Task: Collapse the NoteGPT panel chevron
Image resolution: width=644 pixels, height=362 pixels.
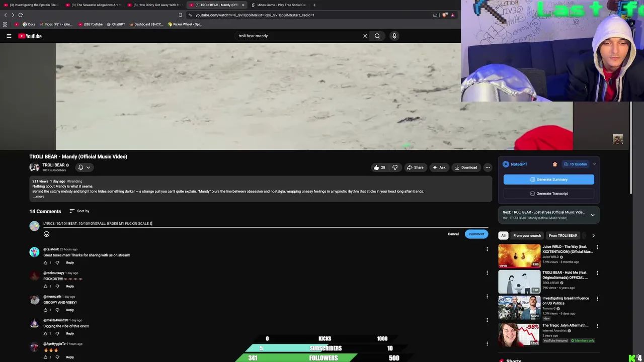Action: (594, 164)
